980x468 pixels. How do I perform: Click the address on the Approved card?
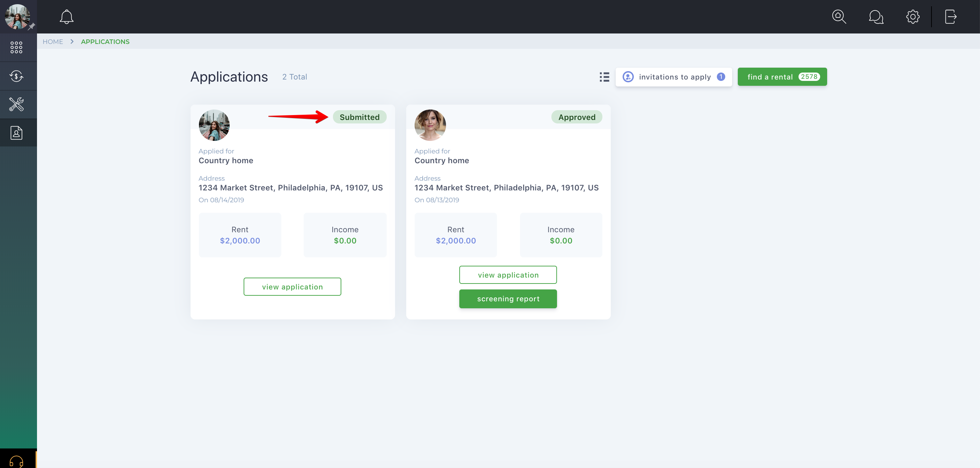coord(506,188)
